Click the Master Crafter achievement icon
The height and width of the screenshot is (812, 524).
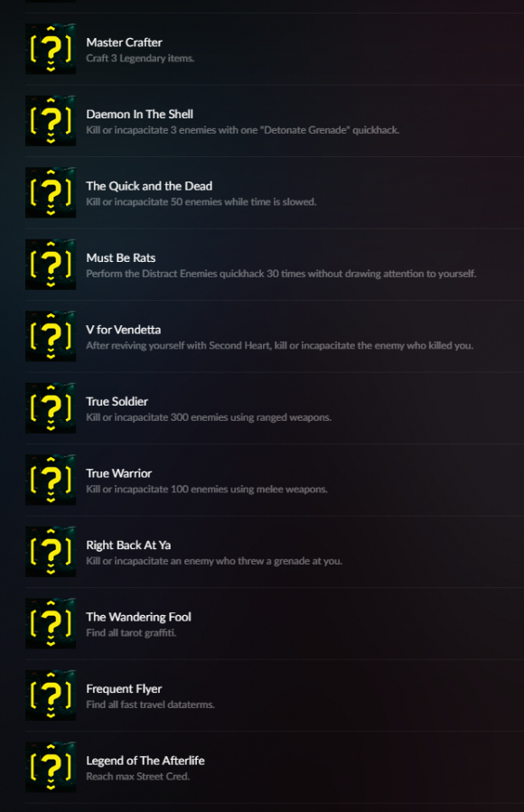pyautogui.click(x=51, y=49)
